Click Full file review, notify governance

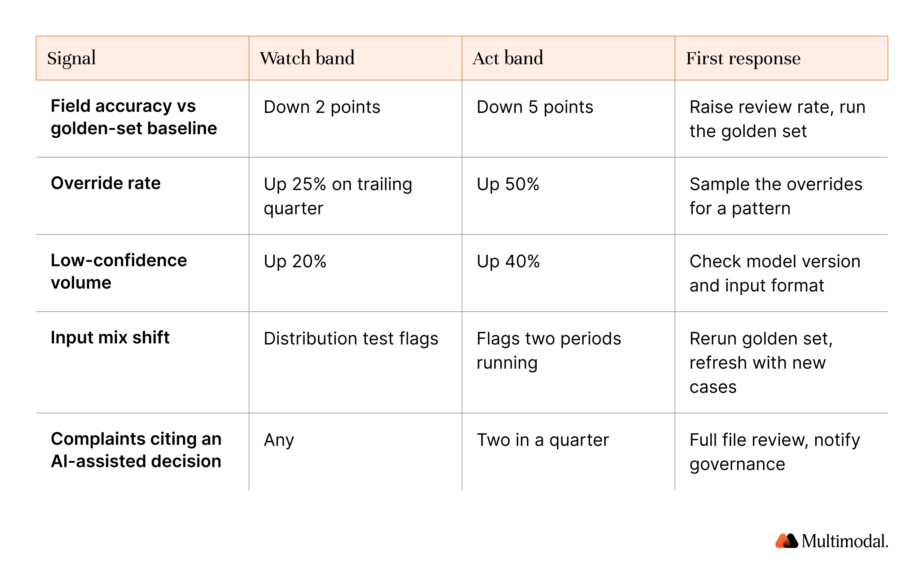pos(774,452)
